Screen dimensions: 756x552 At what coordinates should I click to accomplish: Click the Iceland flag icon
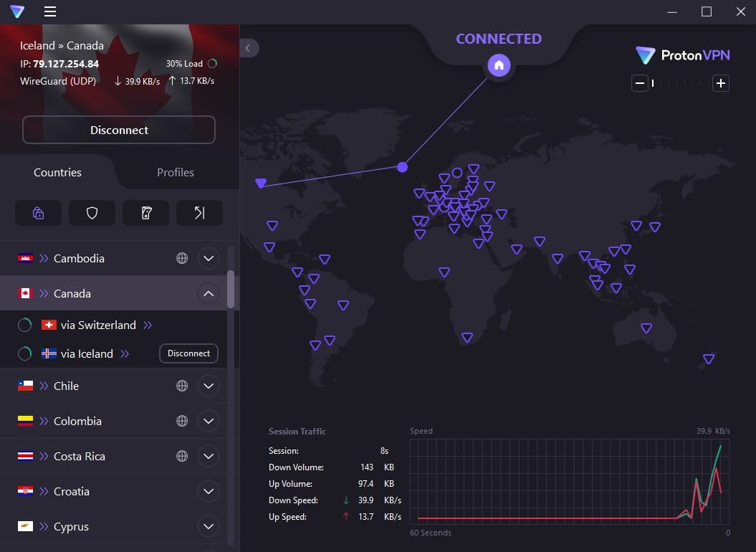49,353
